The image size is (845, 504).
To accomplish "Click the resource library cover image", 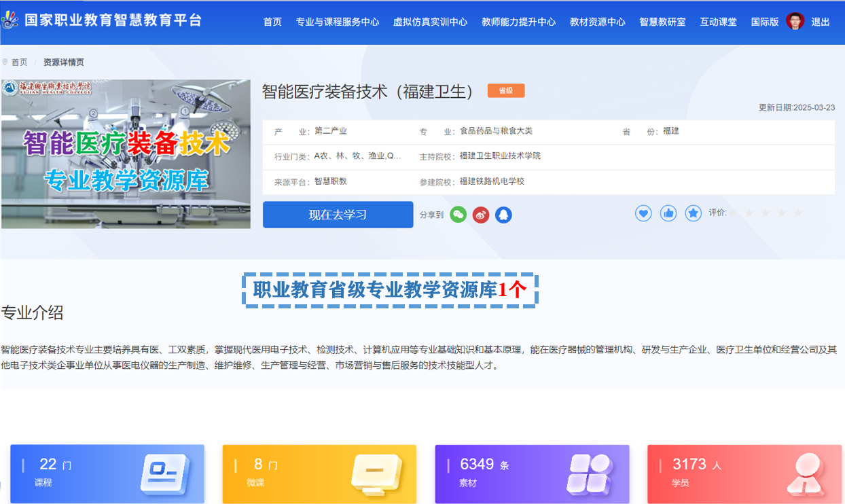I will click(x=126, y=154).
